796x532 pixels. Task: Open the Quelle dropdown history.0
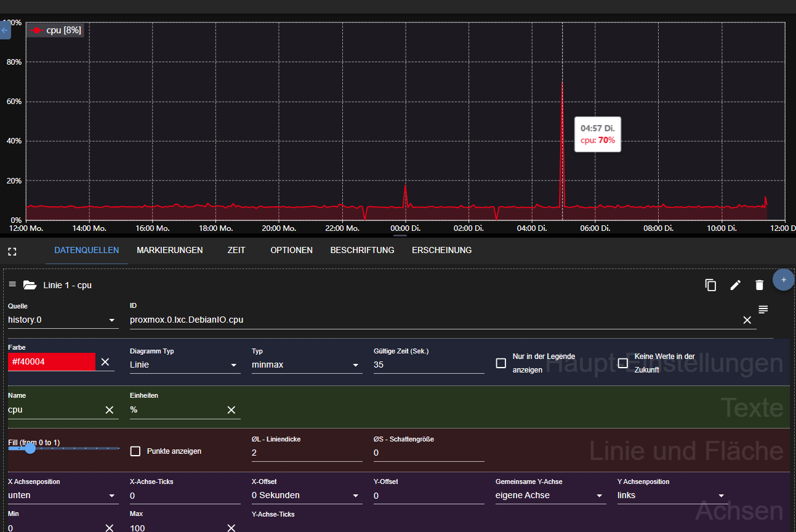pos(62,320)
